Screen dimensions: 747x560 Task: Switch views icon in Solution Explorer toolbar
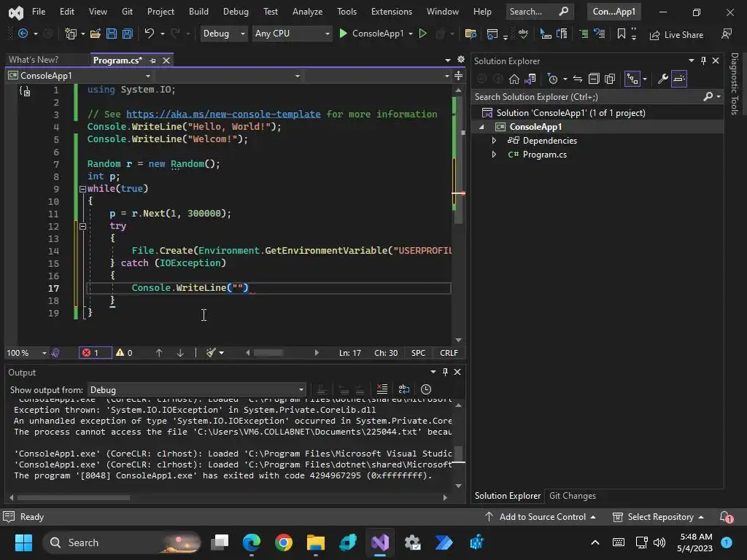[x=530, y=79]
